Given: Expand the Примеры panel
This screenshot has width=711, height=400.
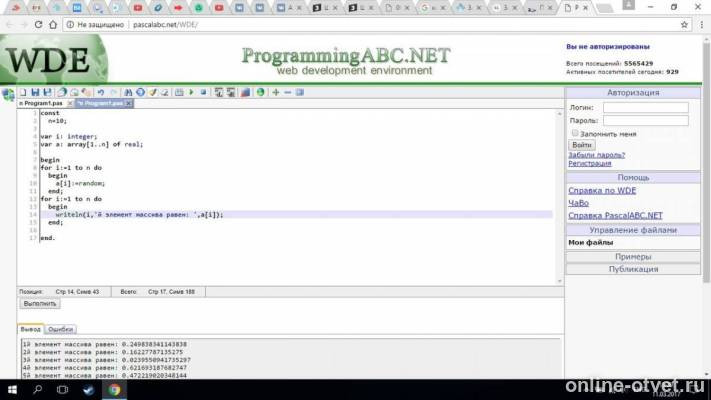Looking at the screenshot, I should click(x=633, y=257).
